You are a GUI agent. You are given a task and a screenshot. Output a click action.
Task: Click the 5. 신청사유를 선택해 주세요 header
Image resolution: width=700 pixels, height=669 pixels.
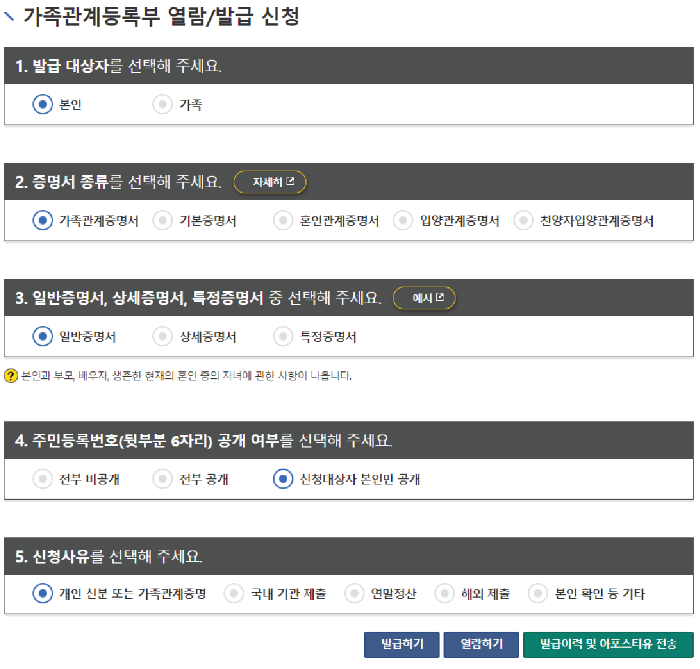click(349, 556)
